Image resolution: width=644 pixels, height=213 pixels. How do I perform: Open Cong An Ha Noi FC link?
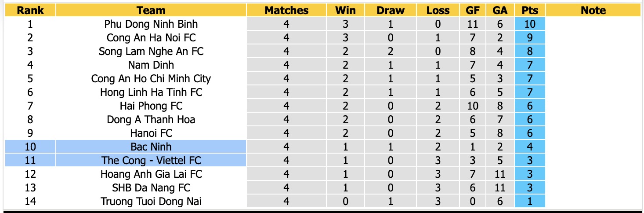point(151,38)
